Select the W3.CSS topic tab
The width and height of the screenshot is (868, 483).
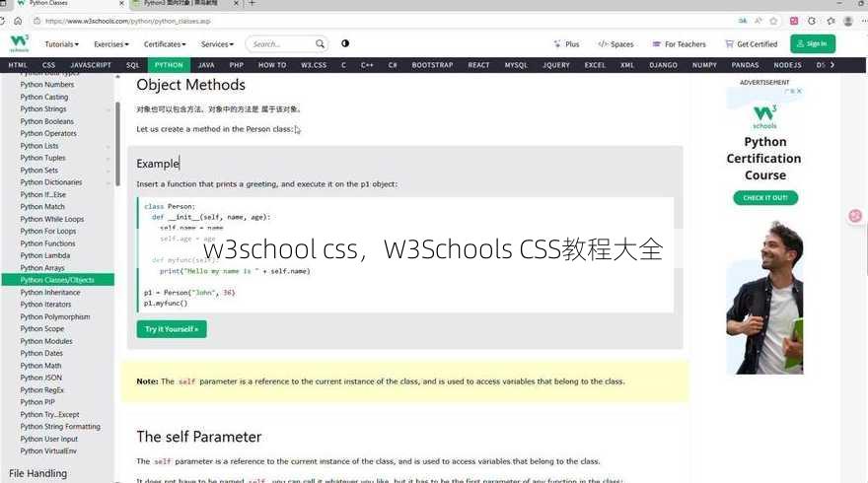(x=314, y=65)
